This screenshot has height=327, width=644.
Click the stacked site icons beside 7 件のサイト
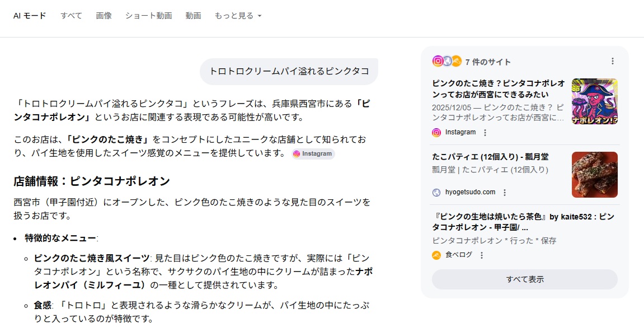tap(446, 61)
